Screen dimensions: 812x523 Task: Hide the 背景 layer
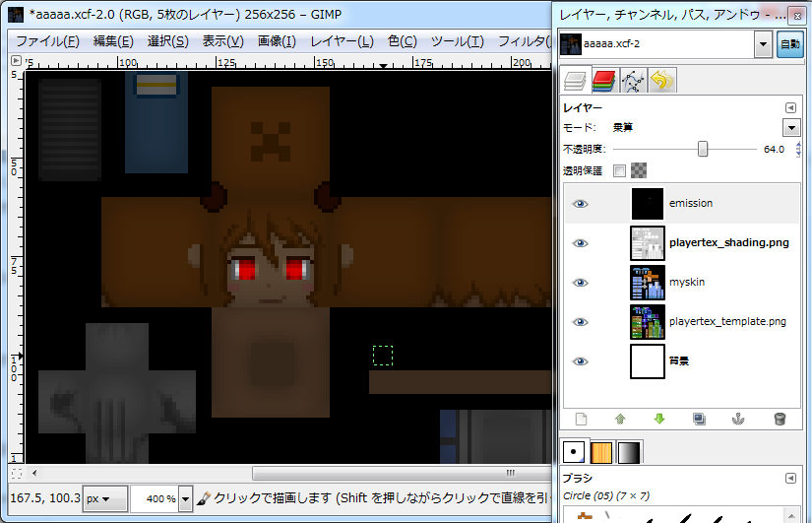(x=580, y=361)
